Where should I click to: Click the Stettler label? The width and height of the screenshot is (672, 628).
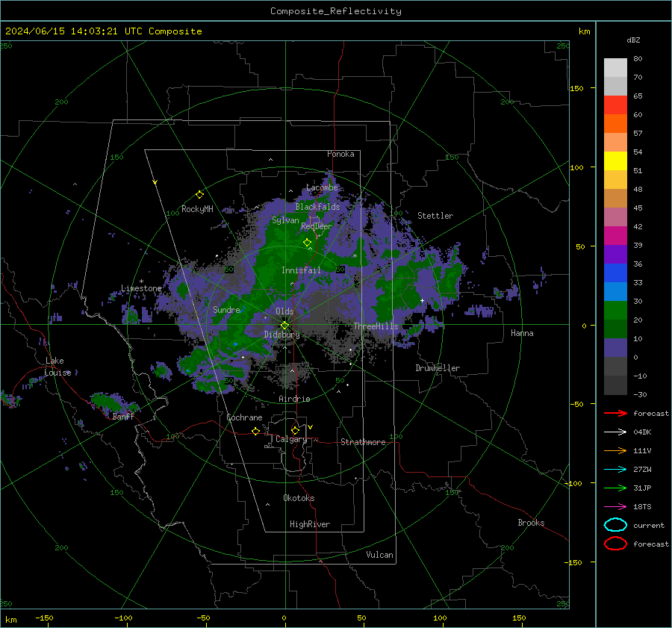point(435,216)
